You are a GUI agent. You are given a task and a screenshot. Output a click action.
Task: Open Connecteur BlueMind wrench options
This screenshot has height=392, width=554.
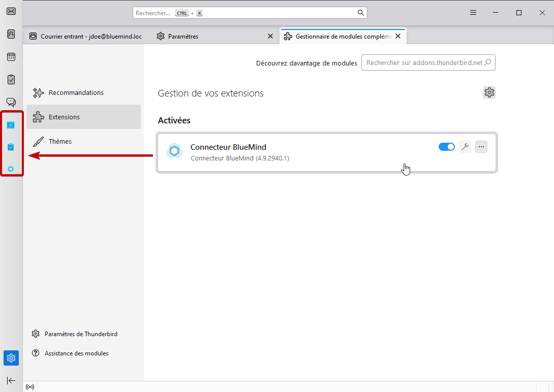(465, 147)
